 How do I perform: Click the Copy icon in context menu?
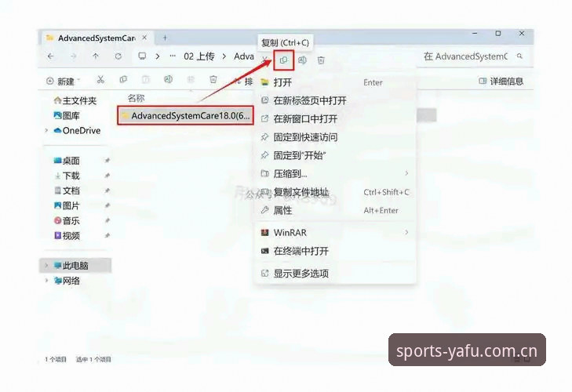[283, 60]
